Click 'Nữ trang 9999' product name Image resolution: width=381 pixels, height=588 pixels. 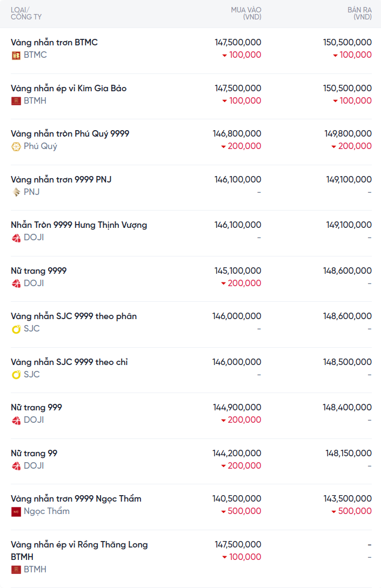tap(39, 271)
